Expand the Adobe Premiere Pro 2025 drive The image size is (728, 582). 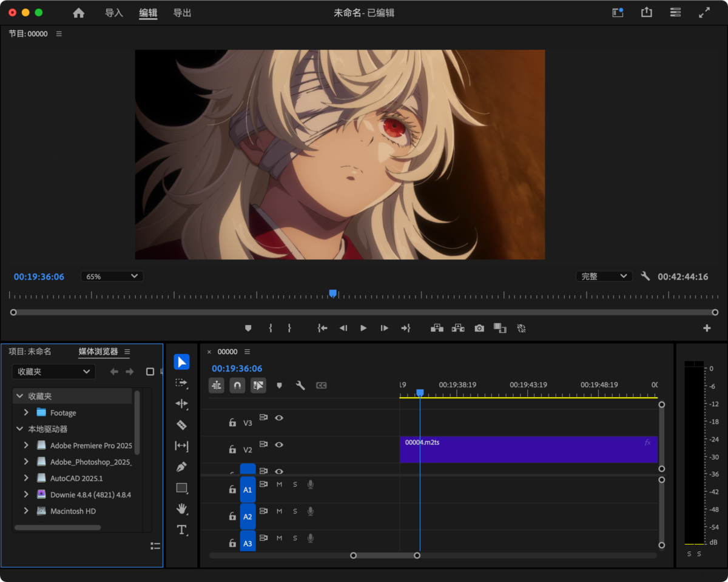pos(26,445)
